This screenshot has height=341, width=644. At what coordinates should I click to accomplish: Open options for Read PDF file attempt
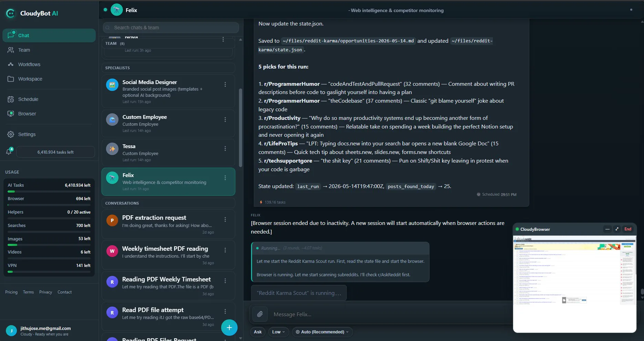(225, 311)
